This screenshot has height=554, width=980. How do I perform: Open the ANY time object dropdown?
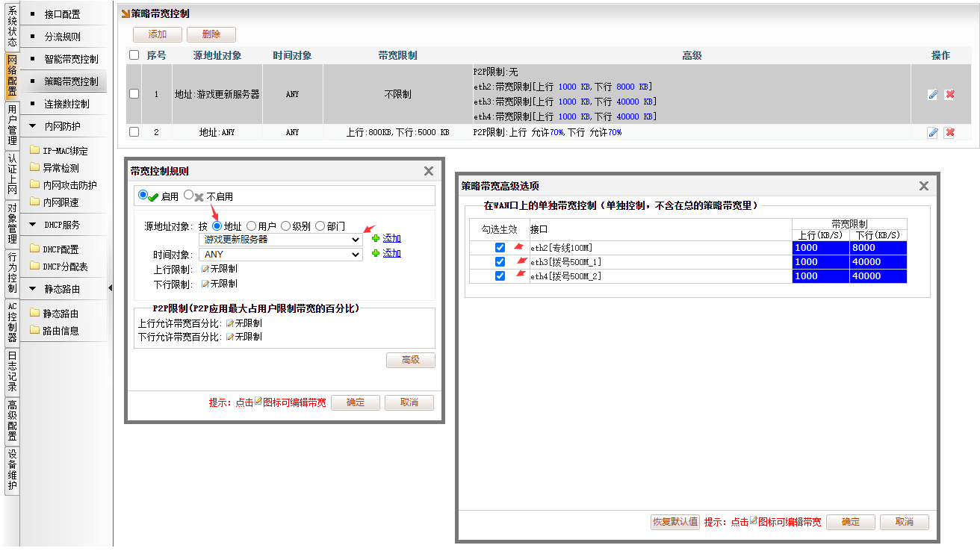pyautogui.click(x=281, y=255)
